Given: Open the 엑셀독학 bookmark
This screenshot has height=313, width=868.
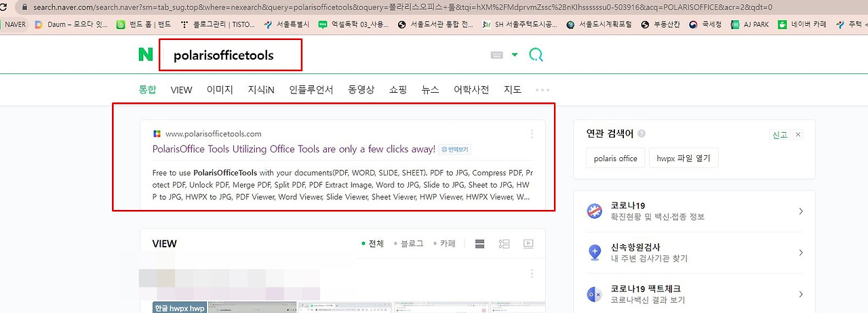Looking at the screenshot, I should [353, 24].
